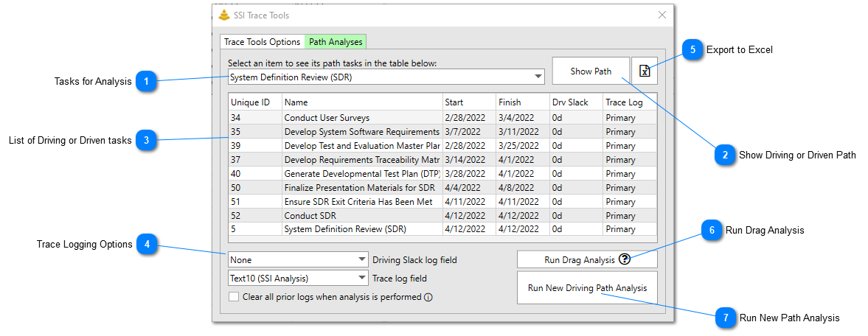Click Unique ID cell 35
The image size is (868, 336).
255,132
